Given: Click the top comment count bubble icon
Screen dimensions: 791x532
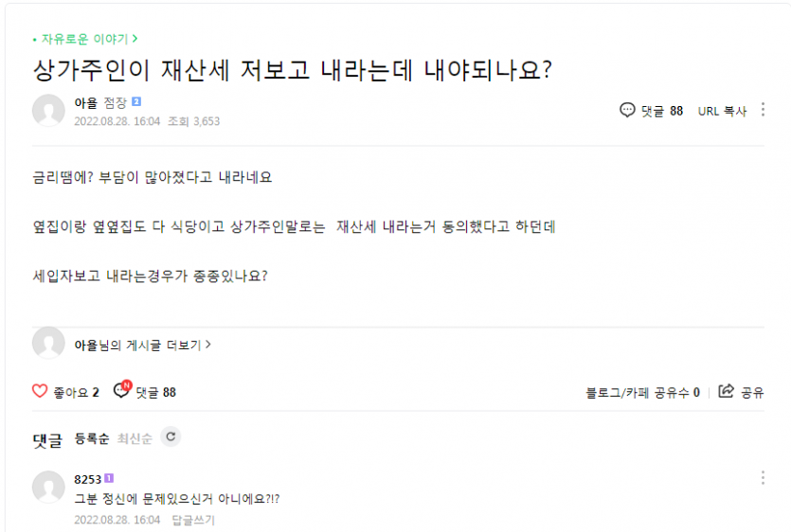Looking at the screenshot, I should pos(627,110).
